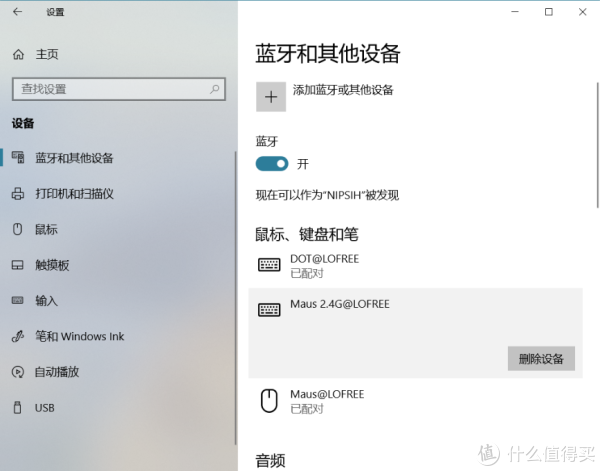
Task: Click the search magnifier icon
Action: [x=215, y=89]
